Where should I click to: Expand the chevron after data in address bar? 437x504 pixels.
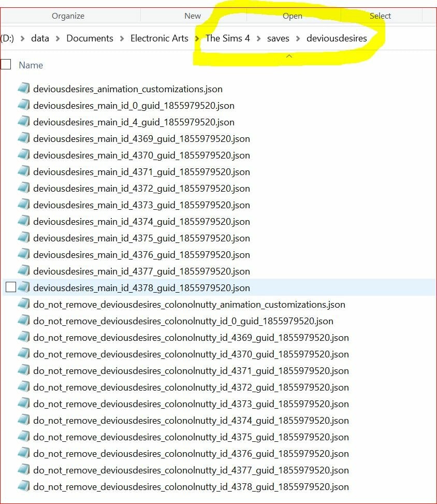58,38
